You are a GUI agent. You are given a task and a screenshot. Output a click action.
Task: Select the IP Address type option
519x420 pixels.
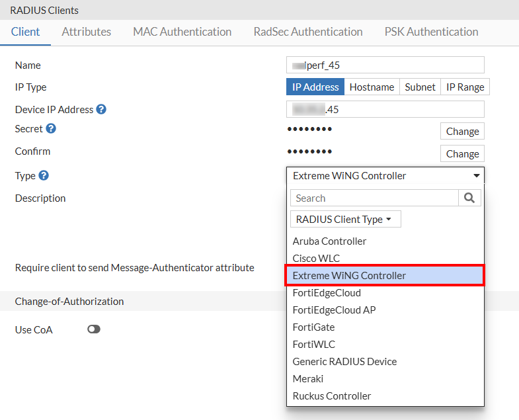pos(315,87)
